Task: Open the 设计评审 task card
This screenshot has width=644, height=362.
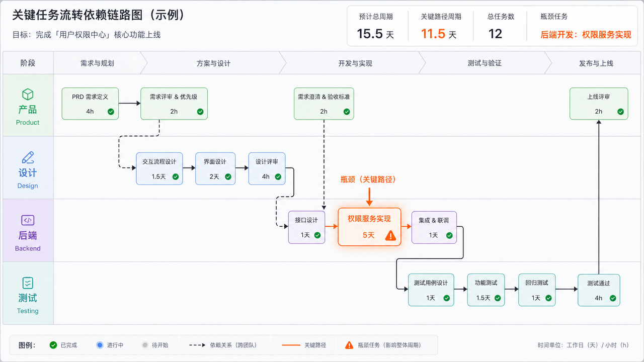Action: (x=267, y=168)
